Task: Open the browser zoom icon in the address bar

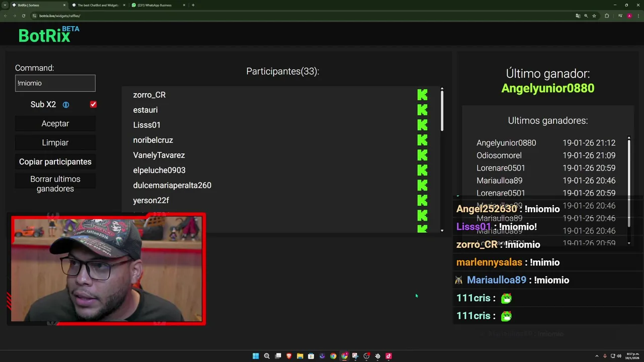Action: (586, 16)
